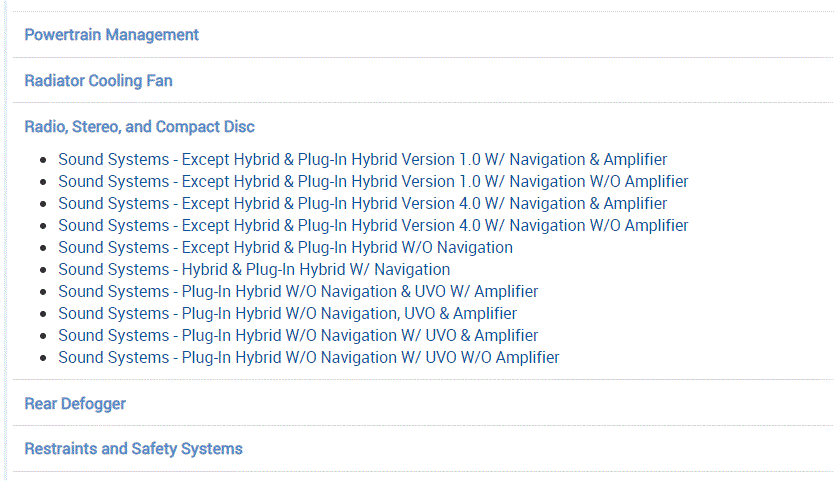Open Plug-In Hybrid W/O Navigation & UVO W/ Amplifier

pos(298,291)
